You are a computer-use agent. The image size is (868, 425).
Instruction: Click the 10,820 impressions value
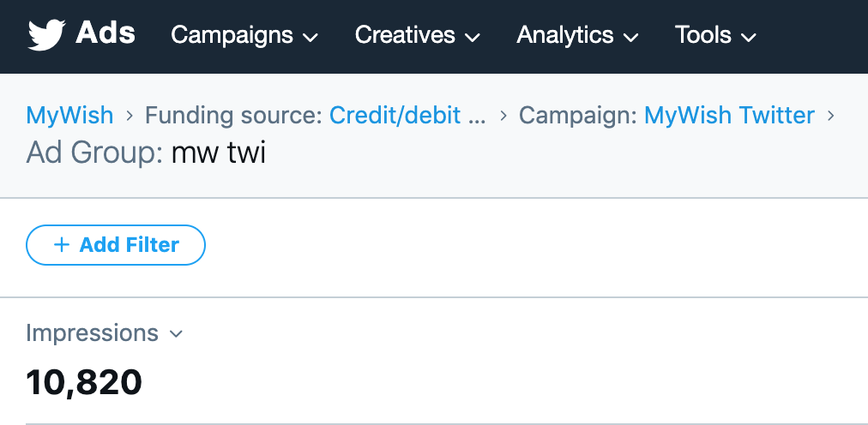pyautogui.click(x=84, y=382)
